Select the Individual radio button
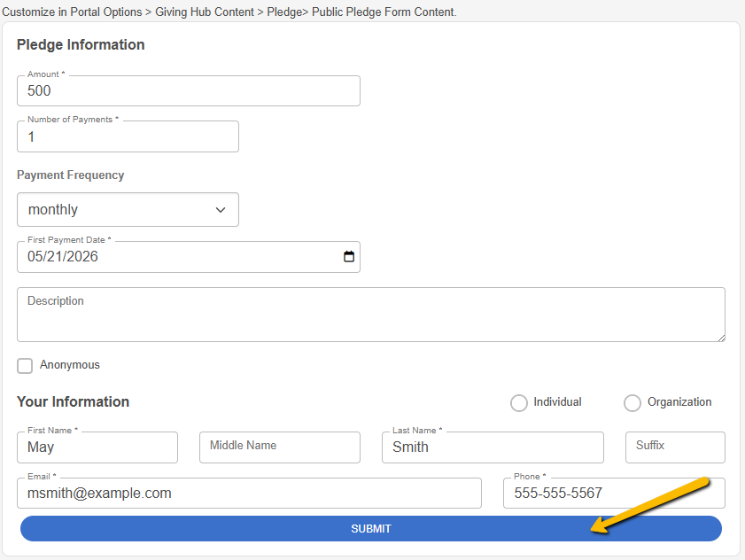The height and width of the screenshot is (560, 745). point(519,402)
